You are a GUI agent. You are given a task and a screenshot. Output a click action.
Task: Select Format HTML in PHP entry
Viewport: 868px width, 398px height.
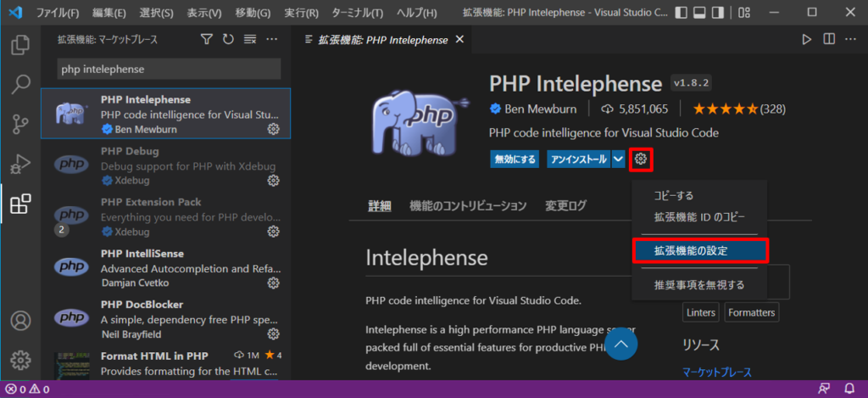(165, 362)
